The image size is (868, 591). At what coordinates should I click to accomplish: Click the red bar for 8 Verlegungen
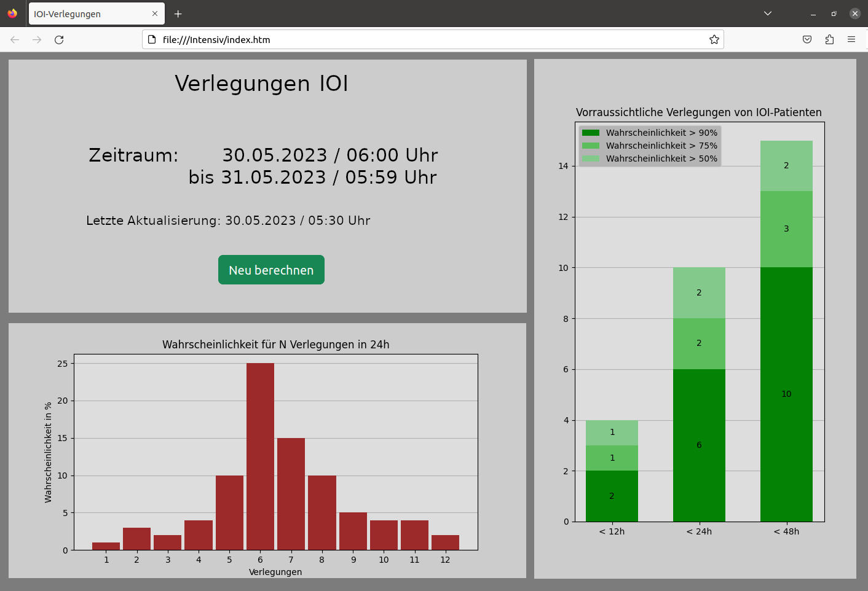click(x=322, y=512)
